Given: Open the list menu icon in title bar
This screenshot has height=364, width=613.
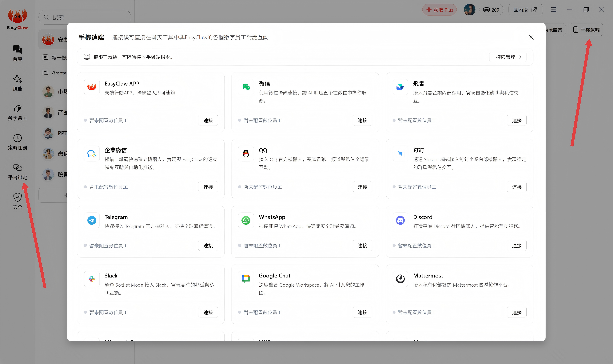Looking at the screenshot, I should tap(553, 10).
